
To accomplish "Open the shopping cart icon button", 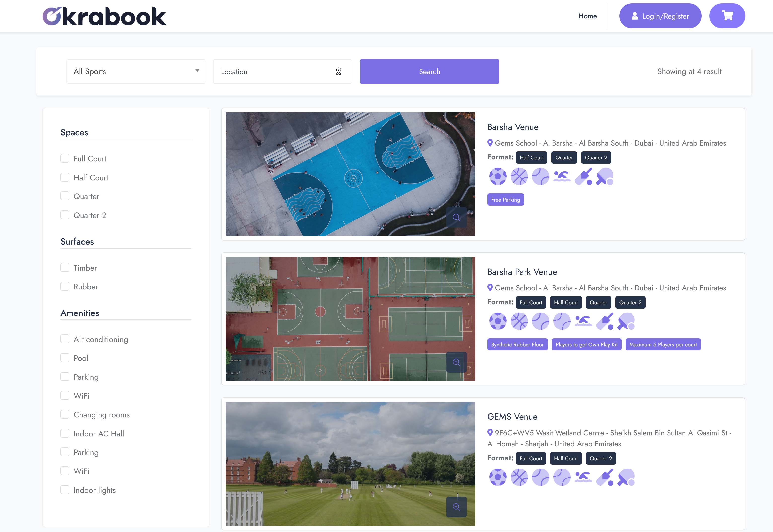I will (727, 16).
